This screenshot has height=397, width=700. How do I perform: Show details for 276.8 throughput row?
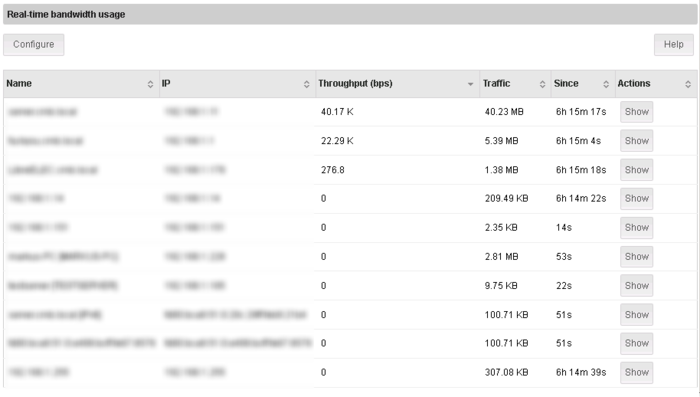click(x=637, y=170)
